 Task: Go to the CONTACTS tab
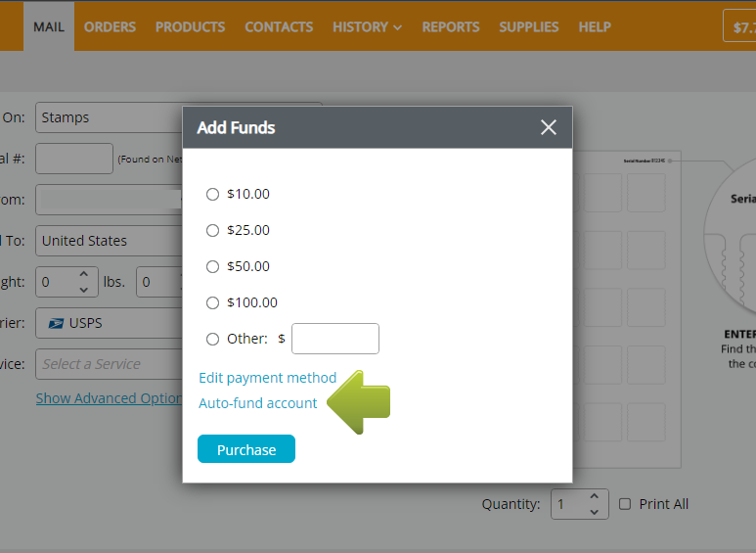279,26
